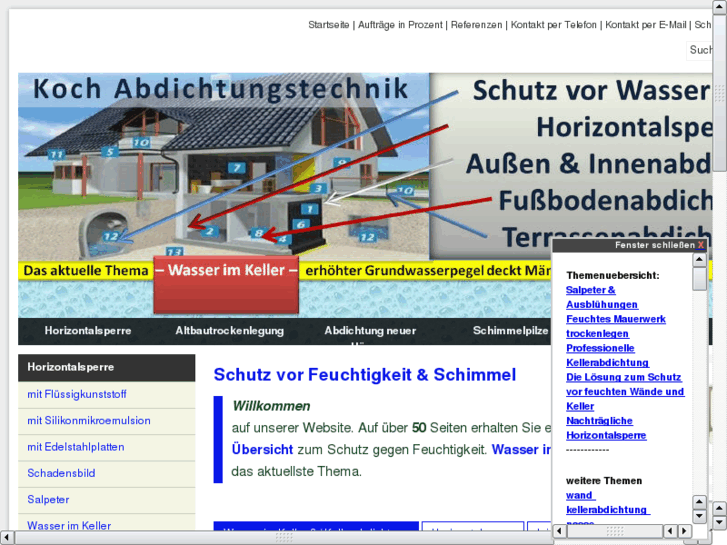This screenshot has height=545, width=727.
Task: Open popup link Salpeter & Ausblühungen
Action: [x=602, y=297]
